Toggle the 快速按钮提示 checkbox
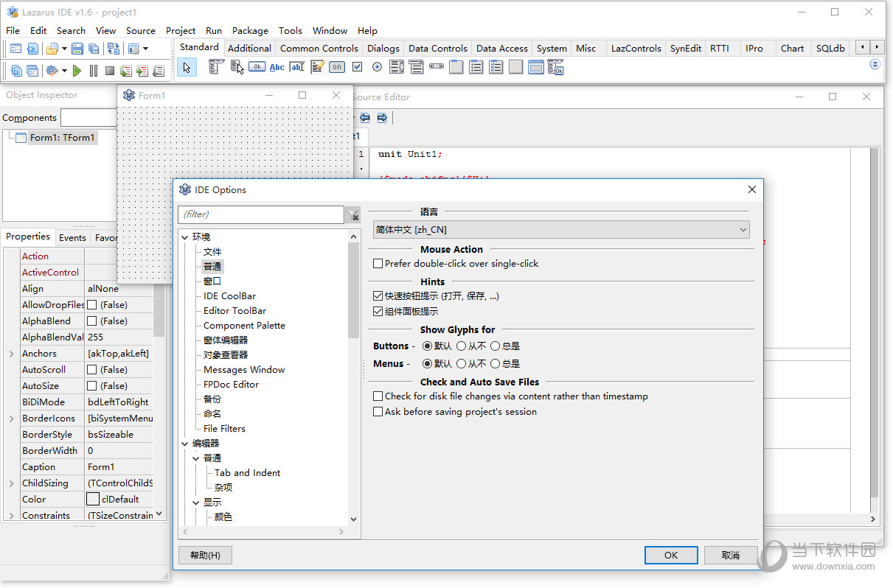Viewport: 893px width, 588px height. [x=378, y=296]
